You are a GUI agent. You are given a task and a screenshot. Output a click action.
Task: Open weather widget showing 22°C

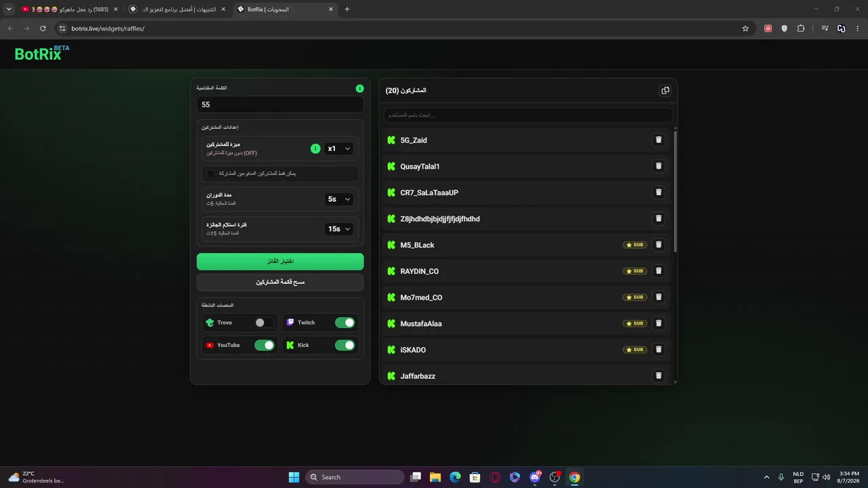[x=35, y=477]
